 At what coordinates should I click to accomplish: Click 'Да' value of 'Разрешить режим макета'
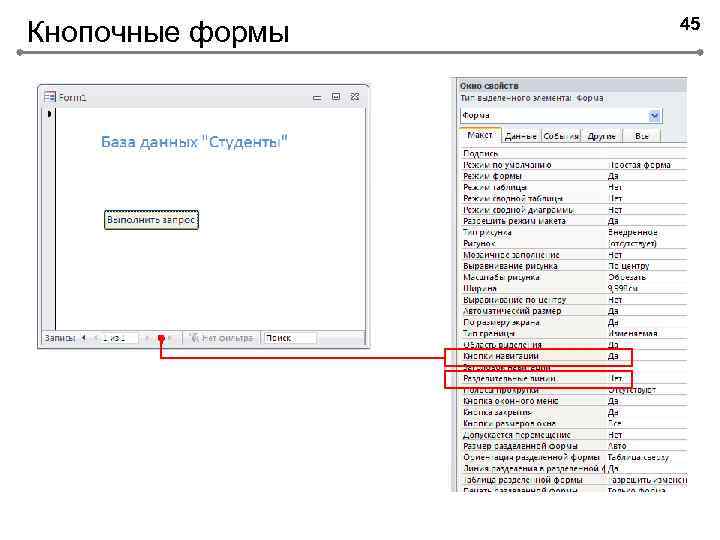613,221
